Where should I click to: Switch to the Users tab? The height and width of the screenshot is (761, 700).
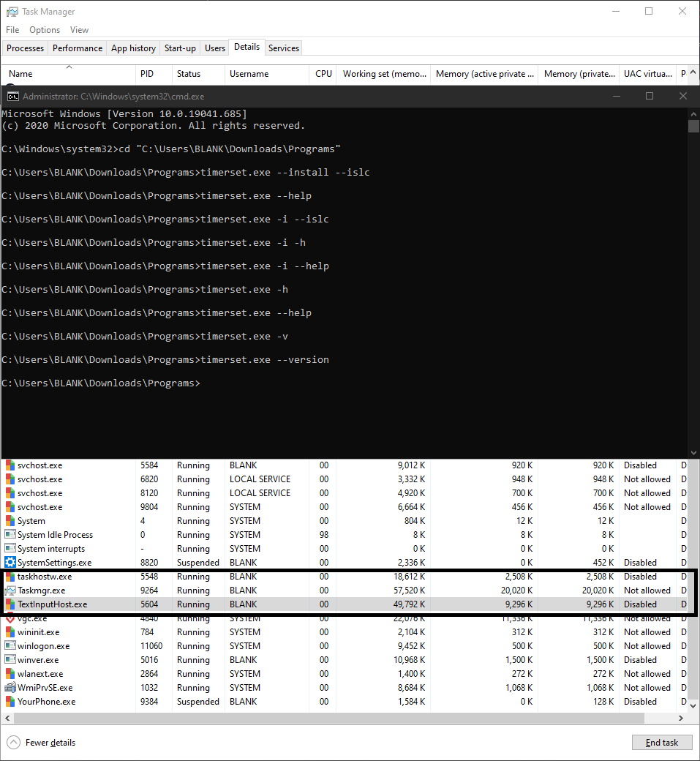pos(215,48)
